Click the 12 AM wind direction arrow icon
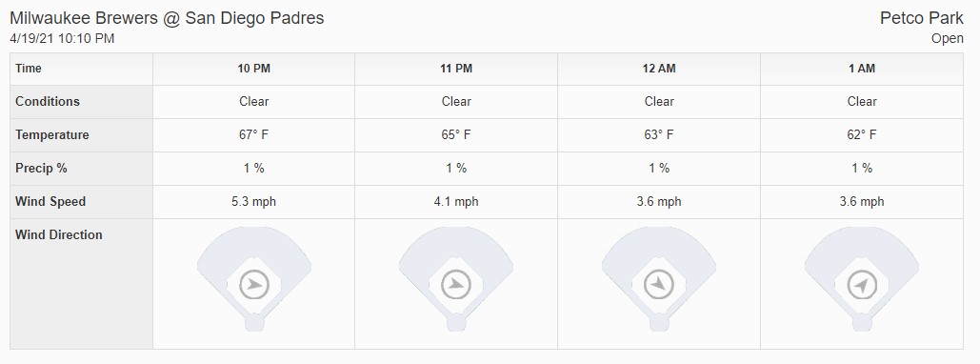 [x=659, y=285]
